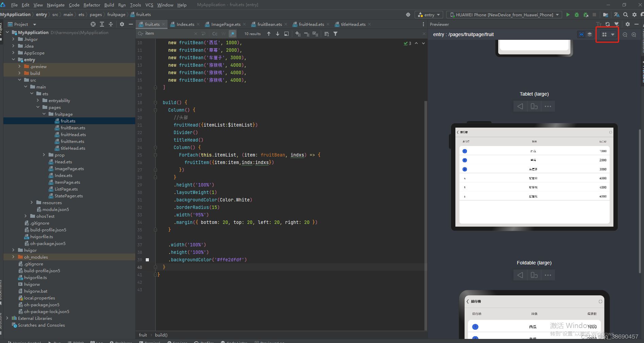
Task: Expand the prop folder in project tree
Action: 44,155
